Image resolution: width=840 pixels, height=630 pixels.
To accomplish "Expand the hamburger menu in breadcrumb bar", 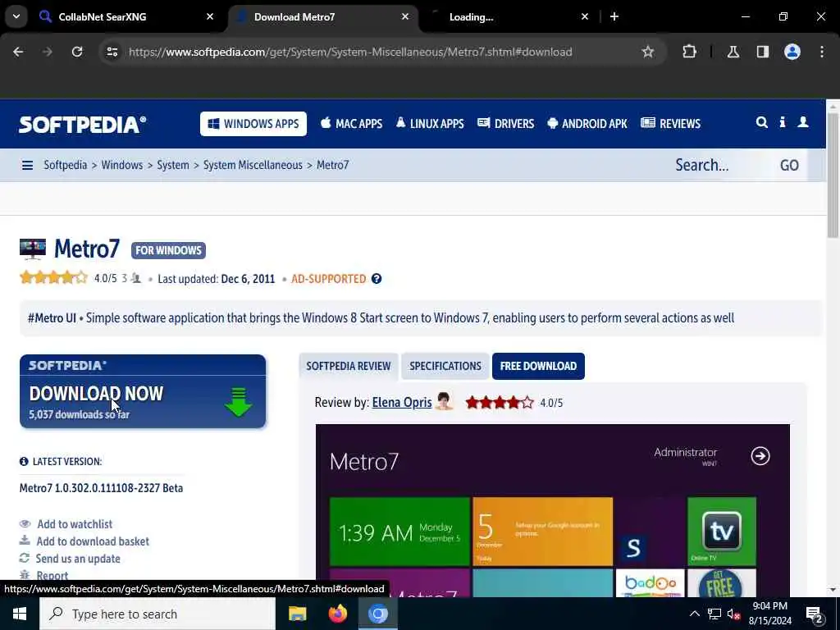I will tap(27, 165).
